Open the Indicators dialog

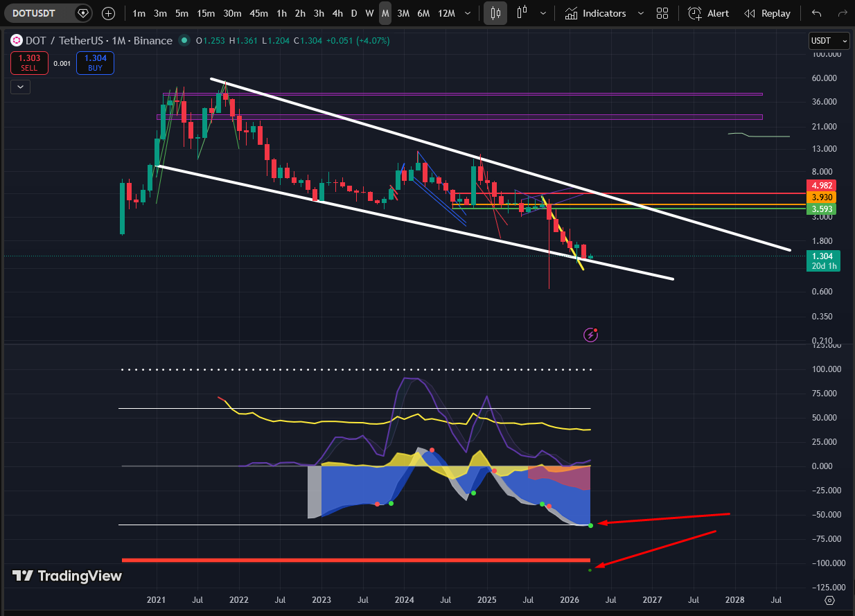point(594,13)
